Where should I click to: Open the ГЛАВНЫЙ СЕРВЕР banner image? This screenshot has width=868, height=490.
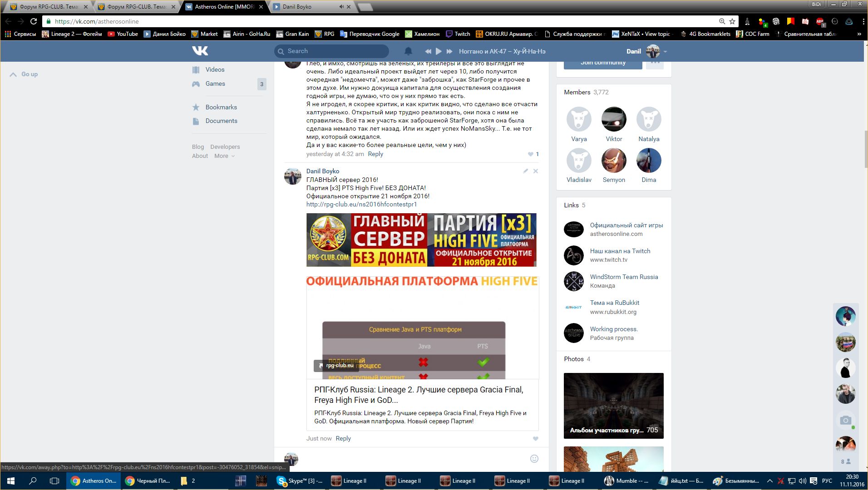point(421,240)
